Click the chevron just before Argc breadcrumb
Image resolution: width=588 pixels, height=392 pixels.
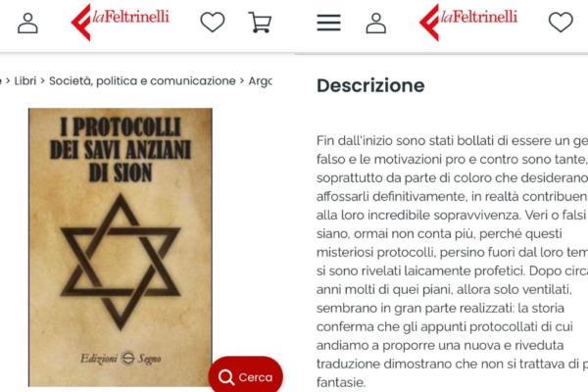242,81
